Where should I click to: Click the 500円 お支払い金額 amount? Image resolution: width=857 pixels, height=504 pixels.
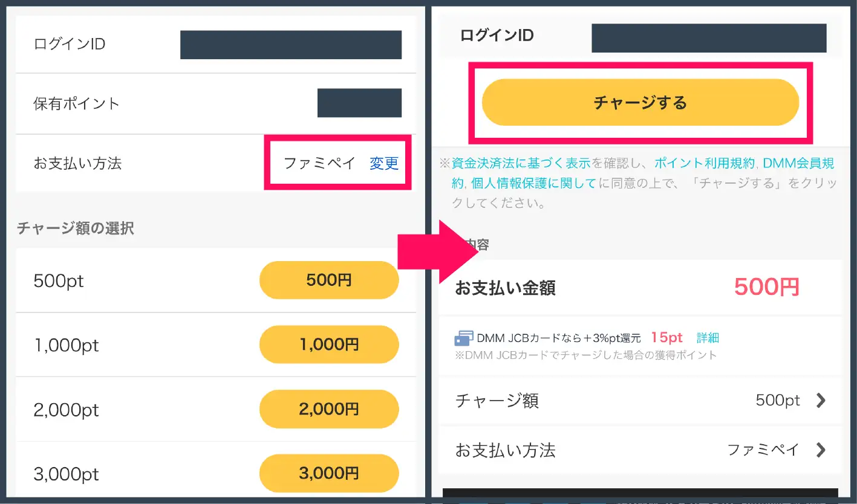(x=766, y=288)
